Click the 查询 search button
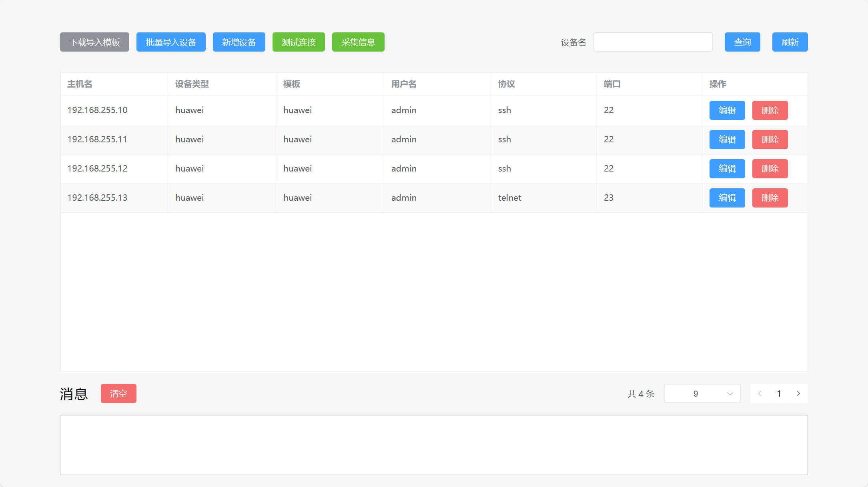The height and width of the screenshot is (487, 868). [x=742, y=42]
